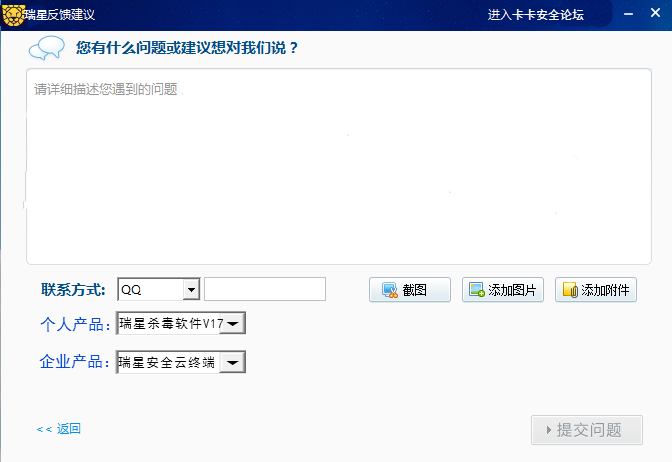672x462 pixels.
Task: Click the 瑞星反馈建议 window title
Action: [x=60, y=15]
